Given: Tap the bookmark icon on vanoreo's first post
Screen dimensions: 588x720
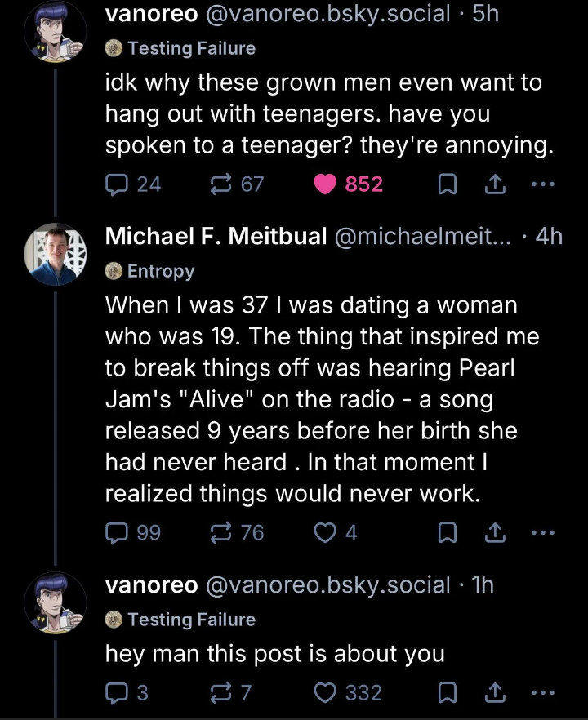Looking at the screenshot, I should click(x=447, y=184).
